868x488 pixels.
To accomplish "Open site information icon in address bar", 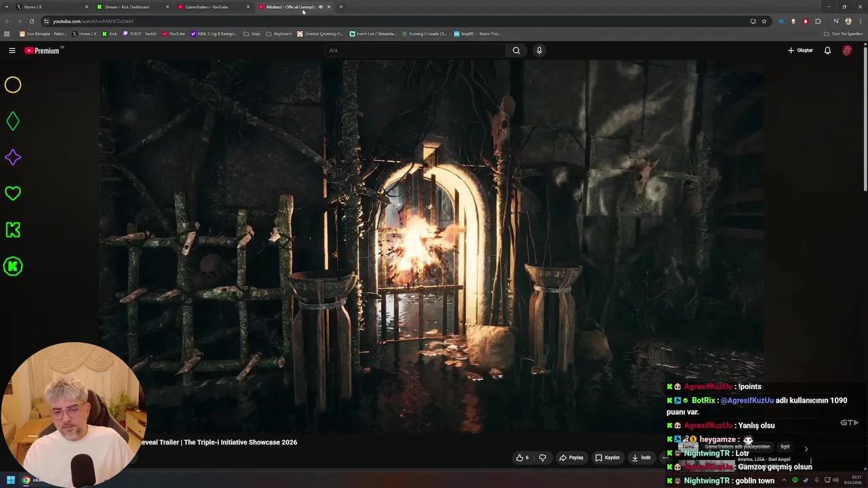I will [46, 21].
